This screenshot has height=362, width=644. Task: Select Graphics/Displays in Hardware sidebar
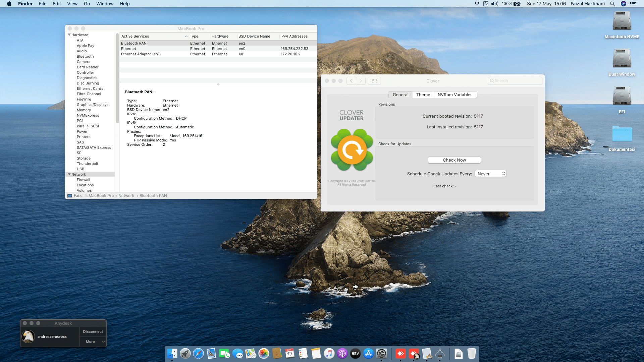coord(93,105)
